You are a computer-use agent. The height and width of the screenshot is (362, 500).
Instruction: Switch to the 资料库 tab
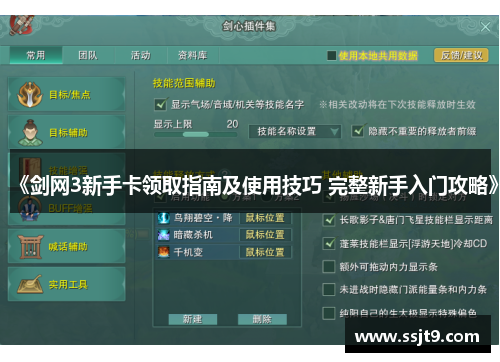pos(193,55)
